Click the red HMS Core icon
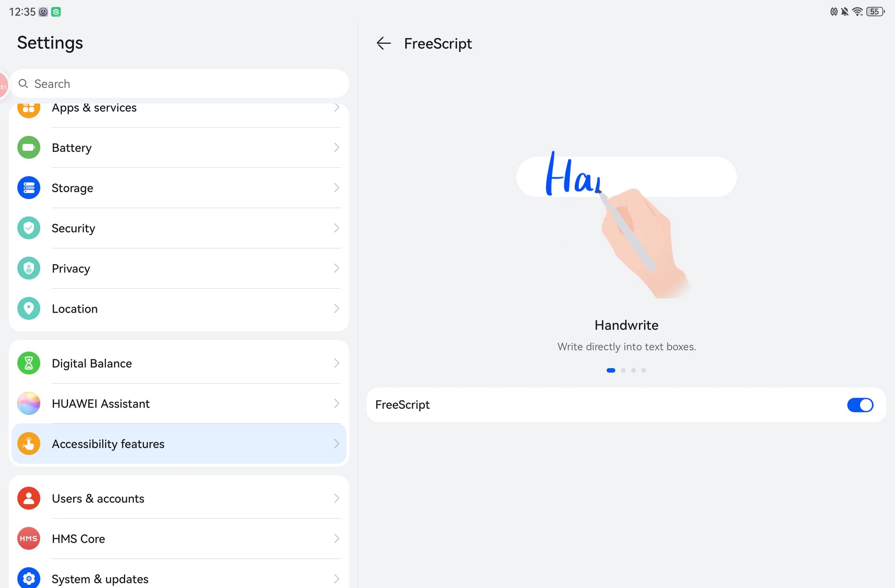The image size is (895, 588). [x=29, y=538]
